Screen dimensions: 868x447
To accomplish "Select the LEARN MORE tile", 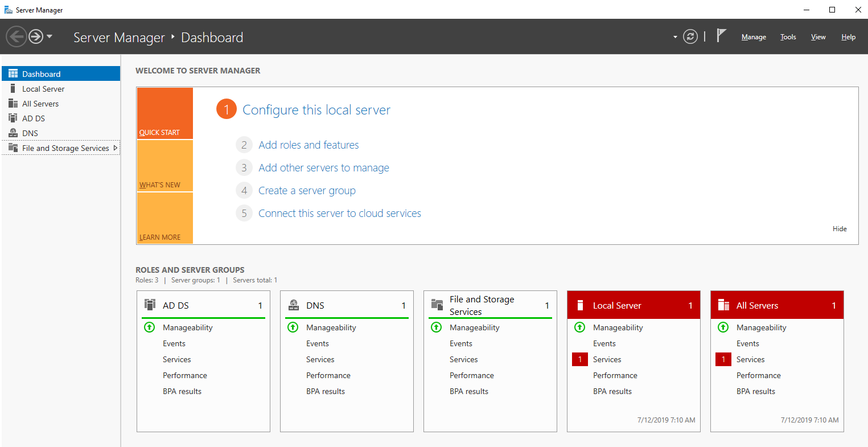I will pyautogui.click(x=165, y=218).
